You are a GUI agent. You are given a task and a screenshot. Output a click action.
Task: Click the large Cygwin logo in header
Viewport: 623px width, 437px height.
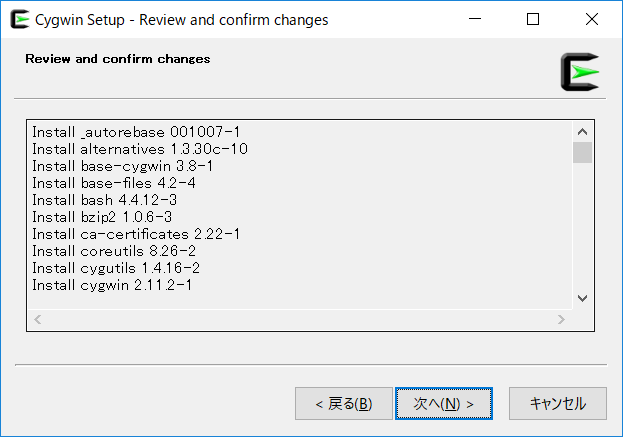pyautogui.click(x=580, y=72)
